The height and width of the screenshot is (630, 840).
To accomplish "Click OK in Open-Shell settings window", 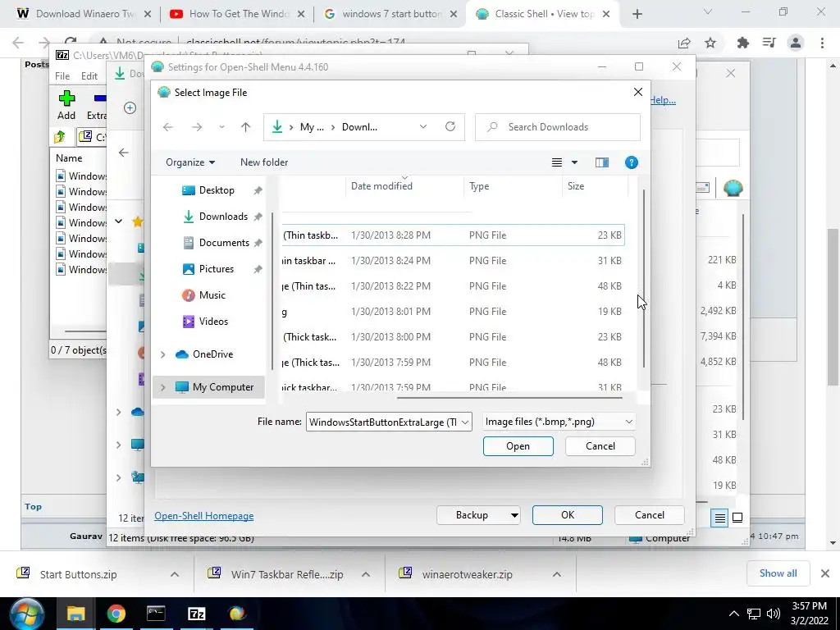I will tap(568, 515).
